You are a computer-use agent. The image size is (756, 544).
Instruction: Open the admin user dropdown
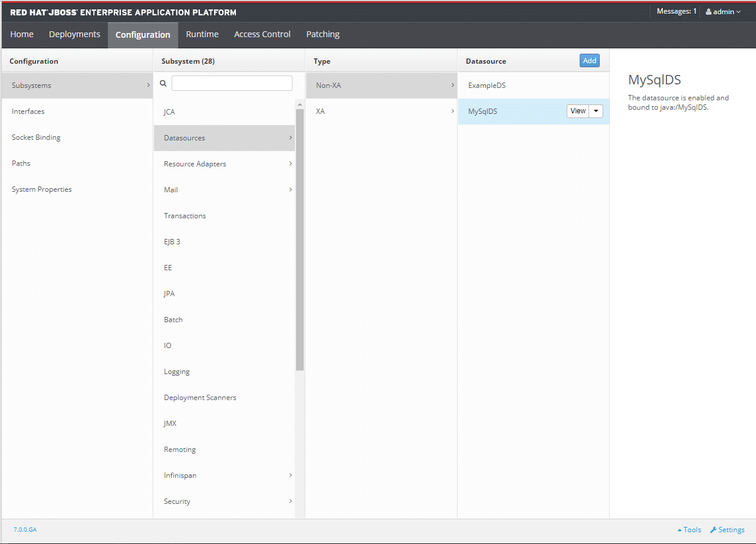(x=723, y=12)
